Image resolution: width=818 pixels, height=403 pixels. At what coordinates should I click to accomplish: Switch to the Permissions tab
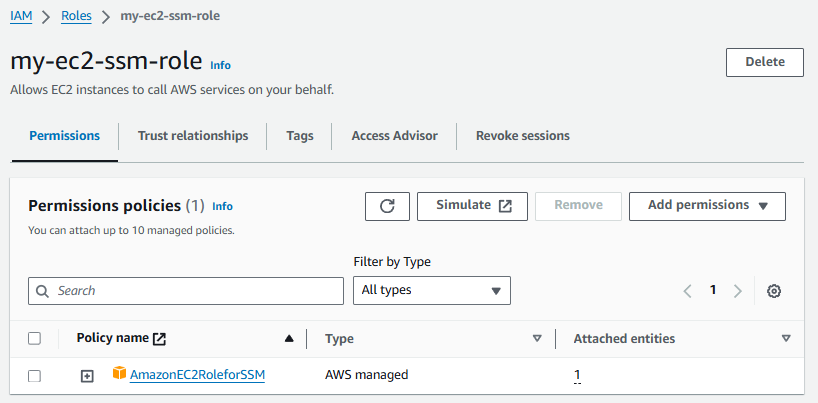[x=65, y=136]
